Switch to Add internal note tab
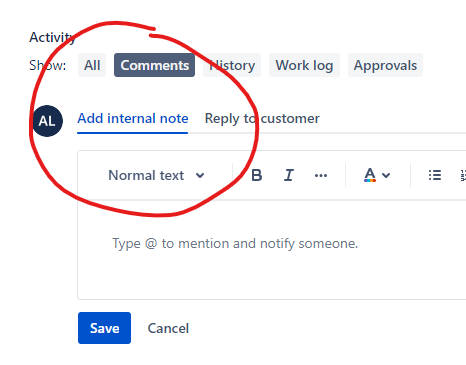Image resolution: width=466 pixels, height=365 pixels. [133, 119]
